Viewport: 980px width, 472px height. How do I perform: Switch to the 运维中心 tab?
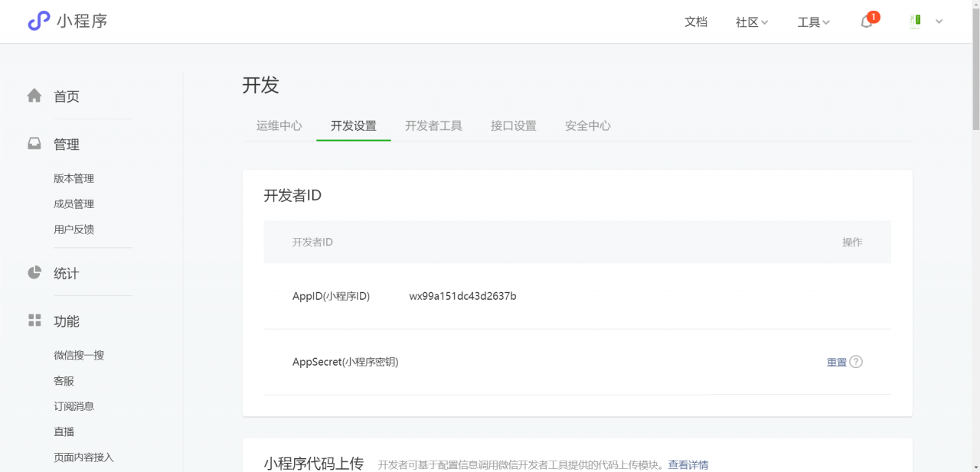(x=279, y=125)
